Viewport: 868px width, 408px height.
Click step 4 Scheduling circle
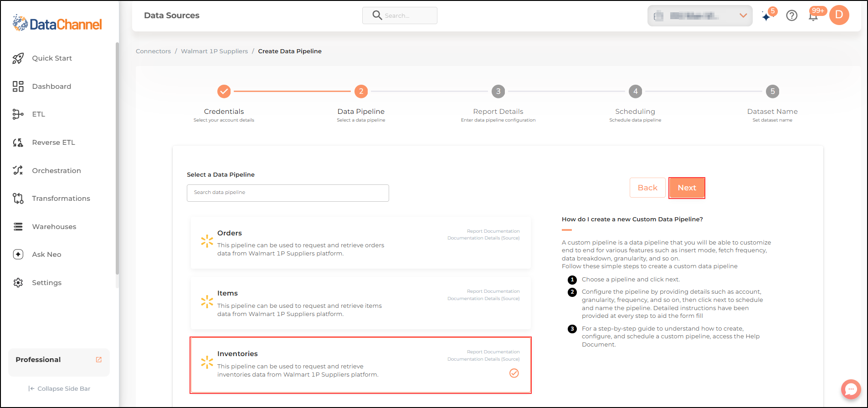coord(635,92)
